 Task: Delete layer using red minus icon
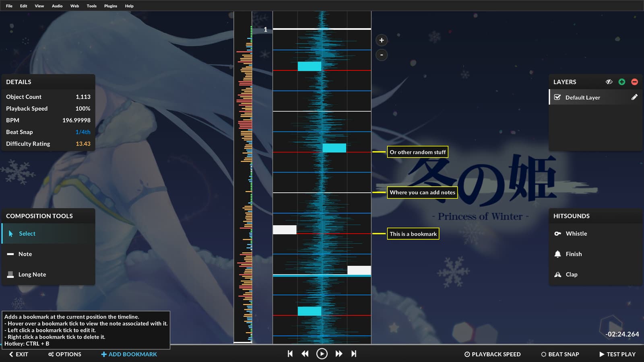click(x=635, y=82)
